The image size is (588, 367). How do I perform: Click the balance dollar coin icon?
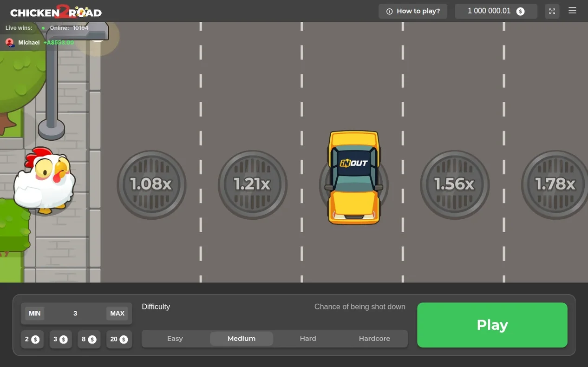coord(521,11)
